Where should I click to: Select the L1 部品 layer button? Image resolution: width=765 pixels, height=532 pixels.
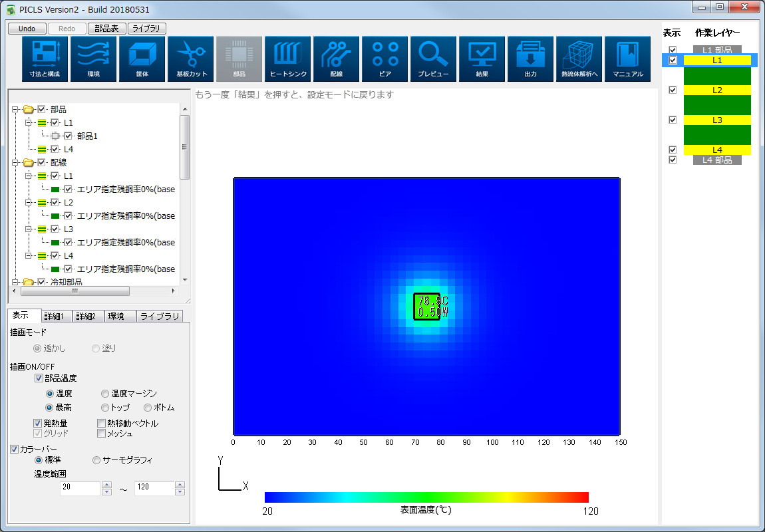click(717, 50)
